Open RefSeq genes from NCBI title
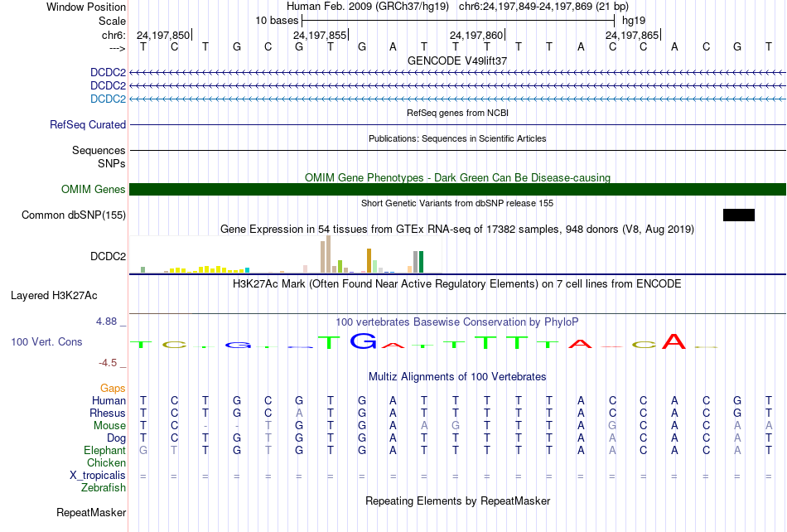Viewport: 787px width, 532px height. click(457, 113)
